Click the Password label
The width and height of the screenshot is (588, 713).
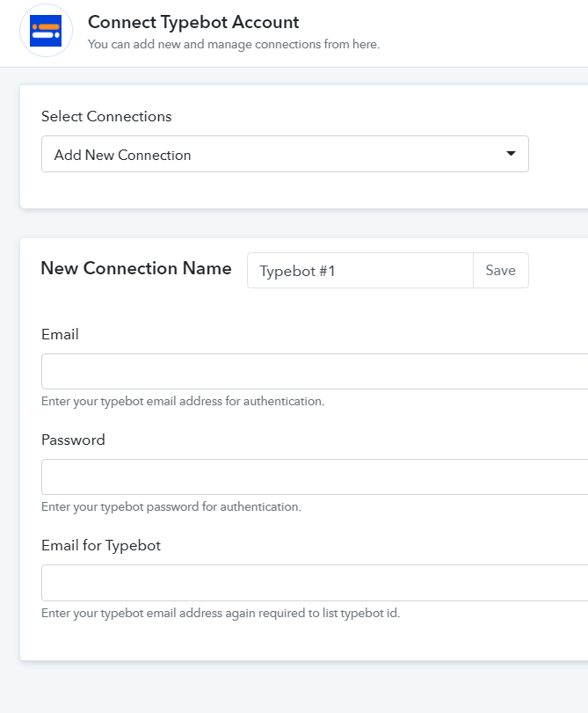(x=73, y=440)
